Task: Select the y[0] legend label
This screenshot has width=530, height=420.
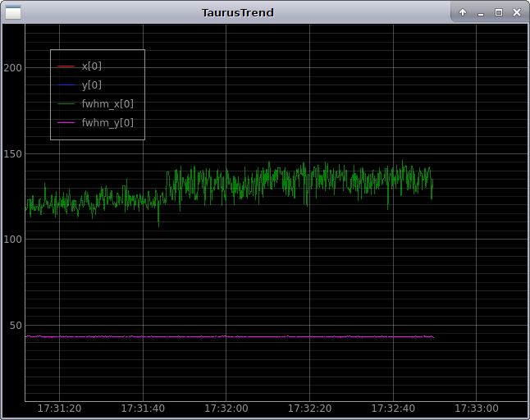Action: 92,85
